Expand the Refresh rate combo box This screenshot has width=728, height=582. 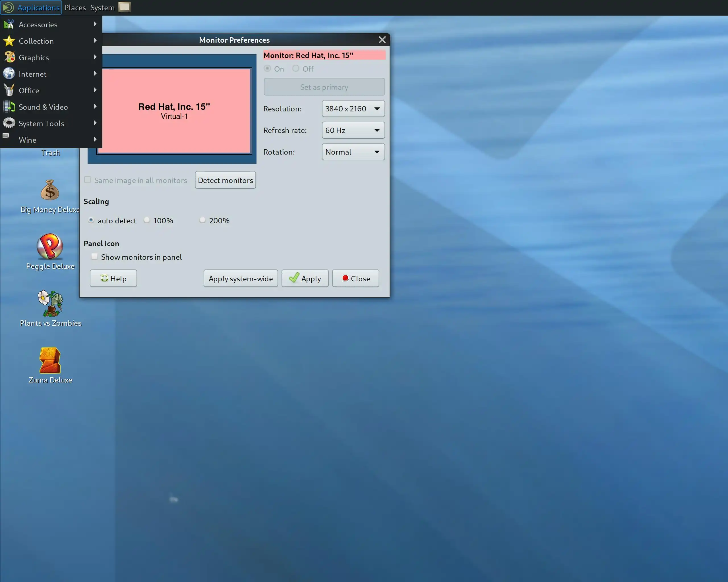353,130
